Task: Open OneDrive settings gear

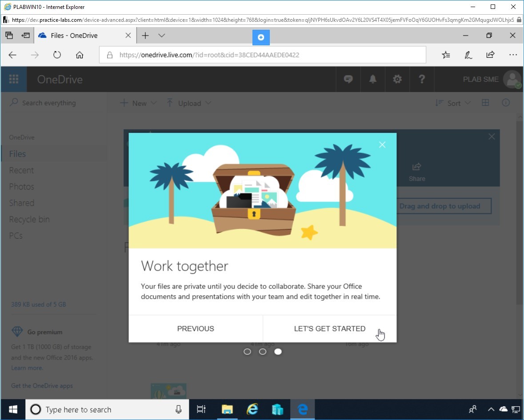Action: (397, 79)
